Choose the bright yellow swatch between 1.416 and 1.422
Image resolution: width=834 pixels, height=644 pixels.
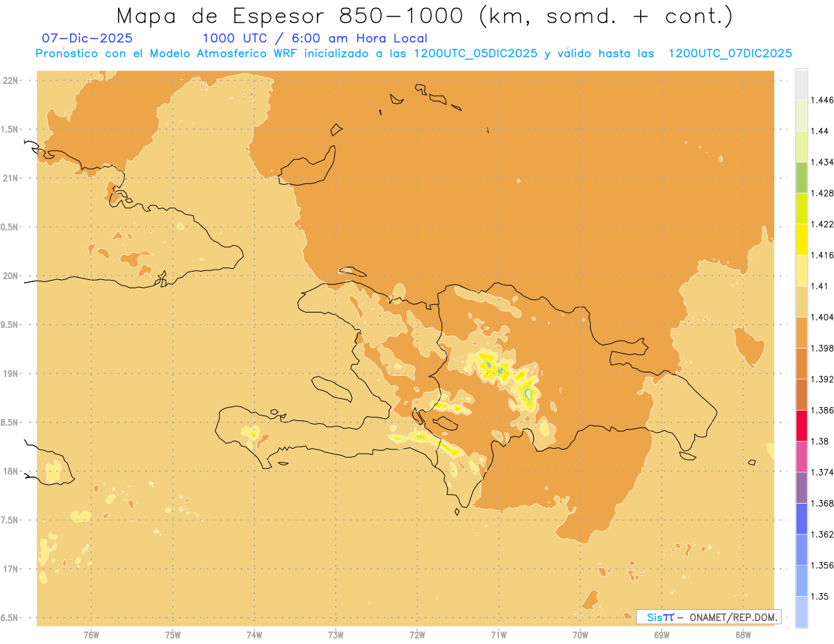click(x=801, y=239)
